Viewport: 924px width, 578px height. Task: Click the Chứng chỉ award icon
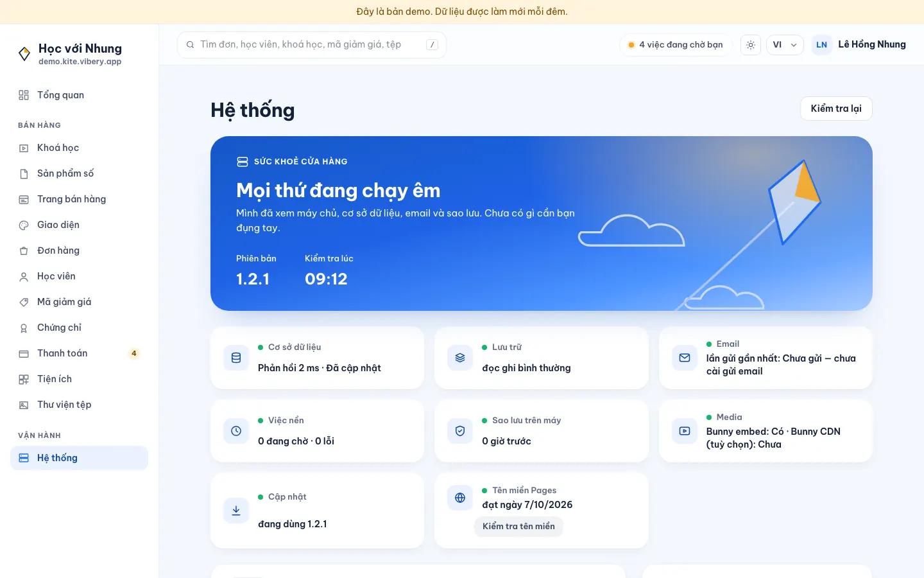[x=24, y=328]
